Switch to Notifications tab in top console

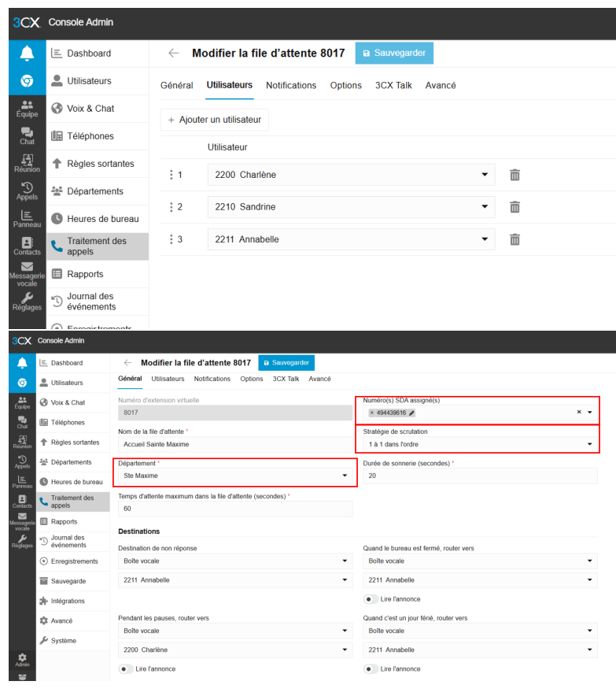291,85
